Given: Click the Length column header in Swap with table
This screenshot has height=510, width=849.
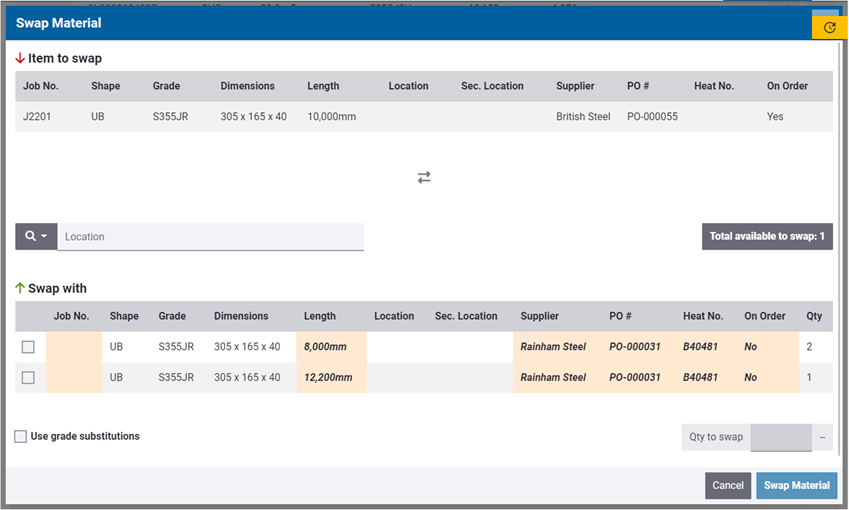Looking at the screenshot, I should coord(320,316).
